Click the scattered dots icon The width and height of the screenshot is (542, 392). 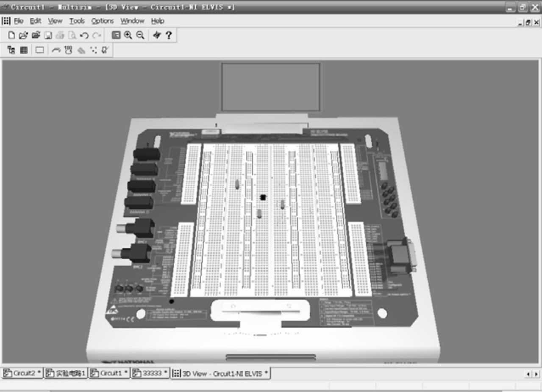click(93, 50)
